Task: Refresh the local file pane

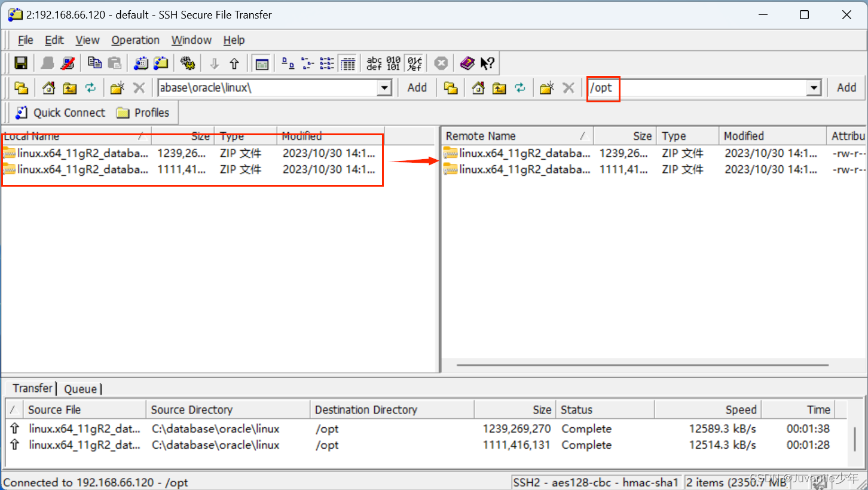Action: (x=90, y=88)
